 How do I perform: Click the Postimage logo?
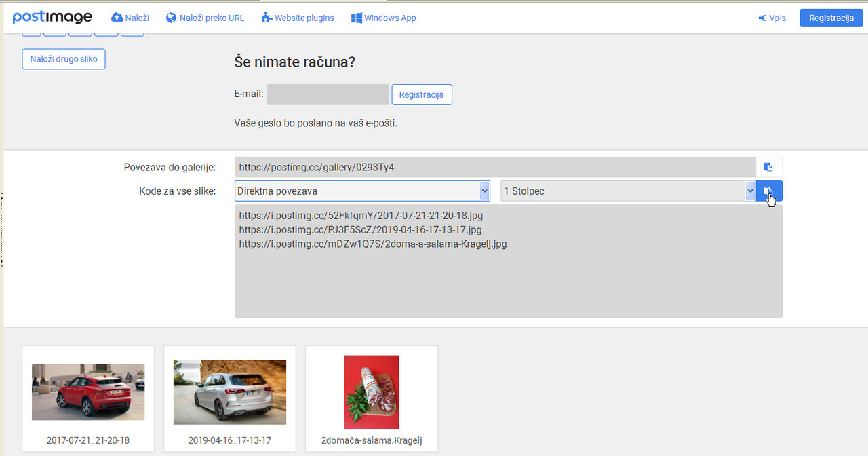click(52, 18)
